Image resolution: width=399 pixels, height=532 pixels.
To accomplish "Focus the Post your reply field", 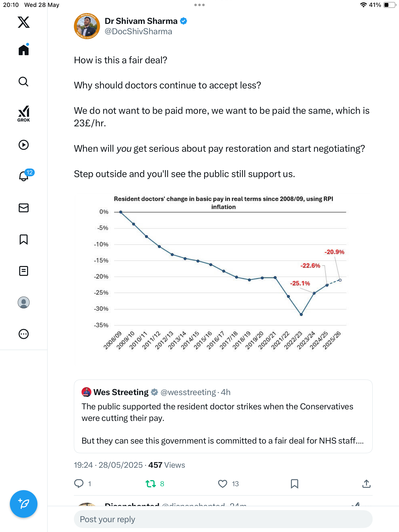I will [x=223, y=519].
